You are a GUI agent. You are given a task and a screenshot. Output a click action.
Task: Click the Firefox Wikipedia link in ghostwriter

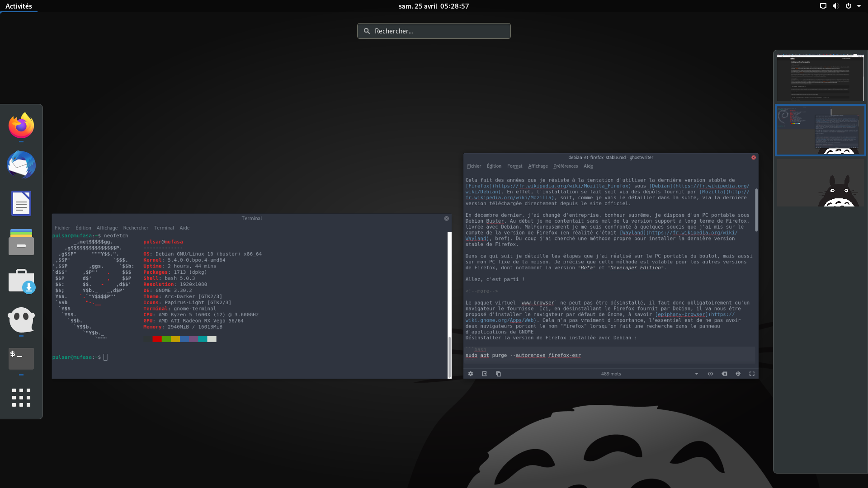[548, 186]
